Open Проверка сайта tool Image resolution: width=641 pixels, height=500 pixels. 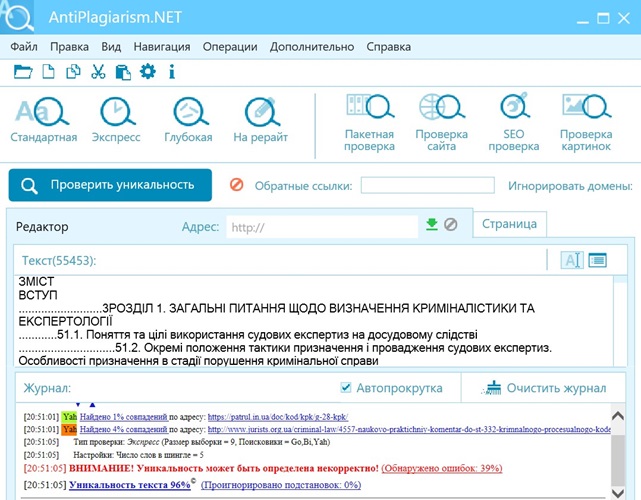click(x=442, y=123)
